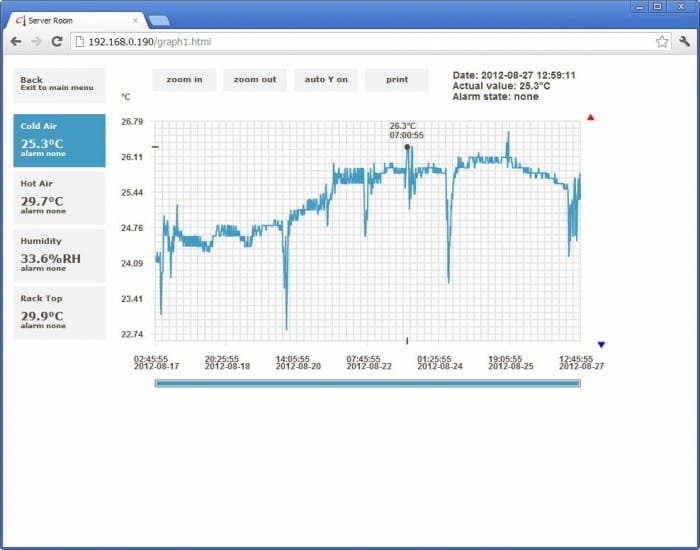Select the Hot Air sensor panel
Screen dimensions: 700x550
pyautogui.click(x=59, y=197)
